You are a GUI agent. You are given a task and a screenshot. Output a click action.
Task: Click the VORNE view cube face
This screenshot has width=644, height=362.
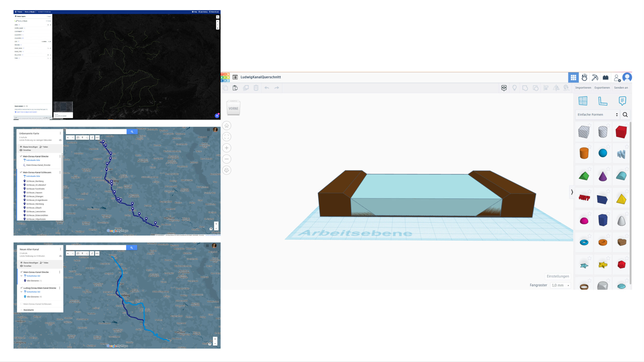coord(233,109)
